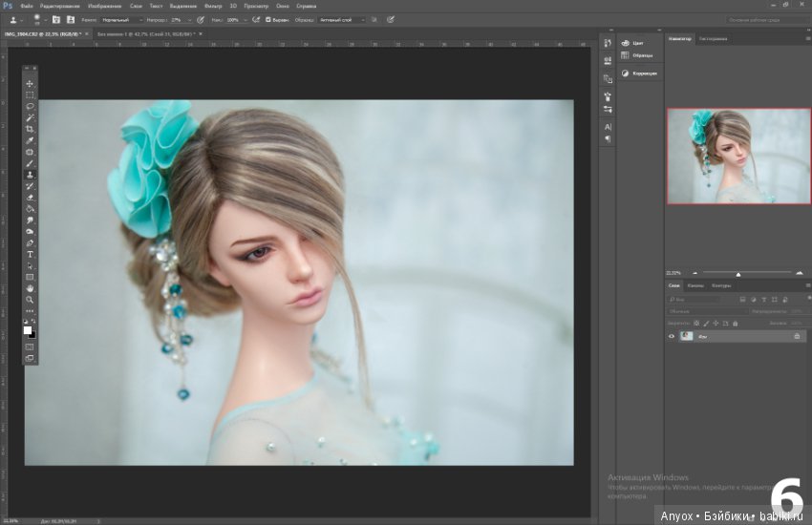Open the Sample source dropdown
Screen dimensions: 812x525
(341, 20)
